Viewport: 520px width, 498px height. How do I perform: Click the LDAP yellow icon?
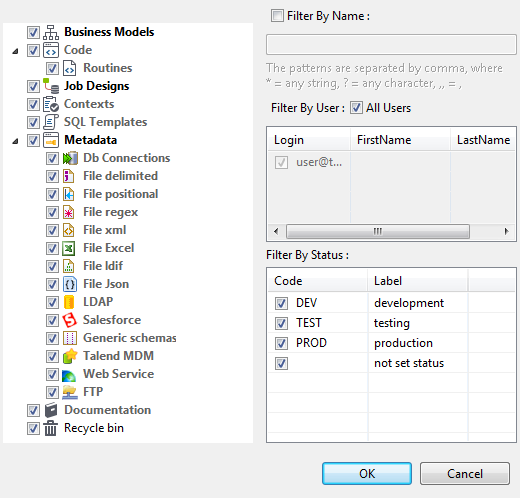tap(69, 302)
